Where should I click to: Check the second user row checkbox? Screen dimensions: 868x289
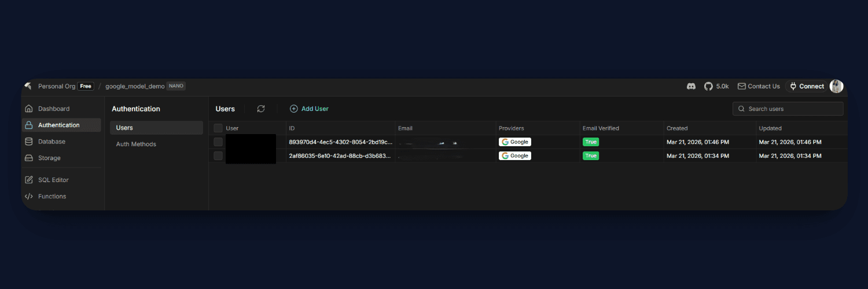(218, 156)
